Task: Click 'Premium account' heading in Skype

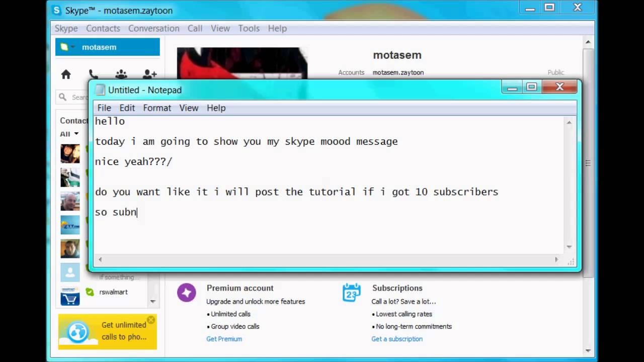Action: tap(240, 288)
